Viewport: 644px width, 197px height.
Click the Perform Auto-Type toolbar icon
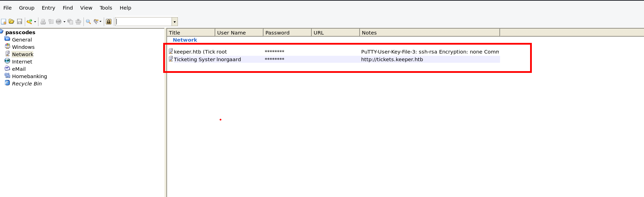coord(78,22)
